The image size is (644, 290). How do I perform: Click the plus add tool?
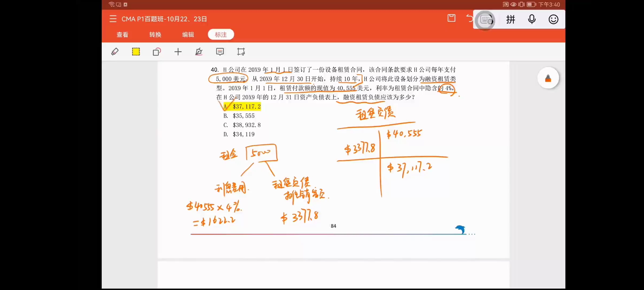coord(178,52)
